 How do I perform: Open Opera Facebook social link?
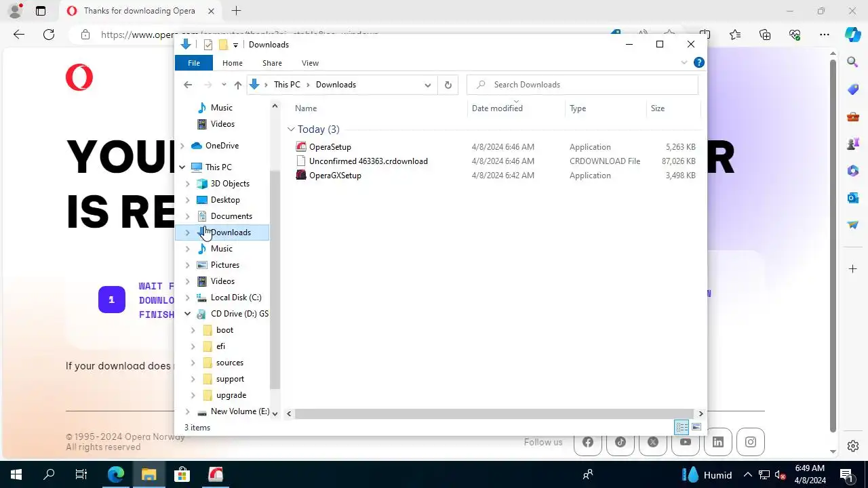click(x=588, y=442)
